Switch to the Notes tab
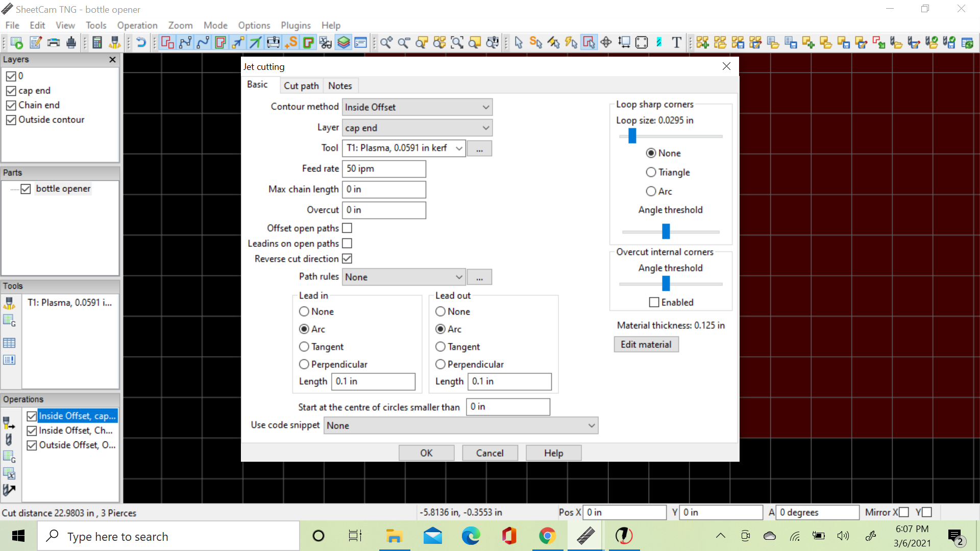Viewport: 980px width, 551px height. [340, 86]
